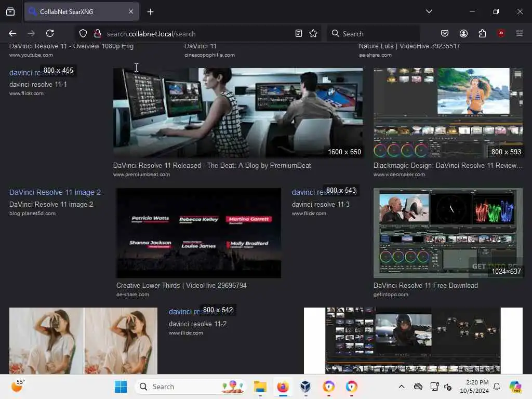Open the Firefox View icon left of tab
532x399 pixels.
pyautogui.click(x=10, y=11)
